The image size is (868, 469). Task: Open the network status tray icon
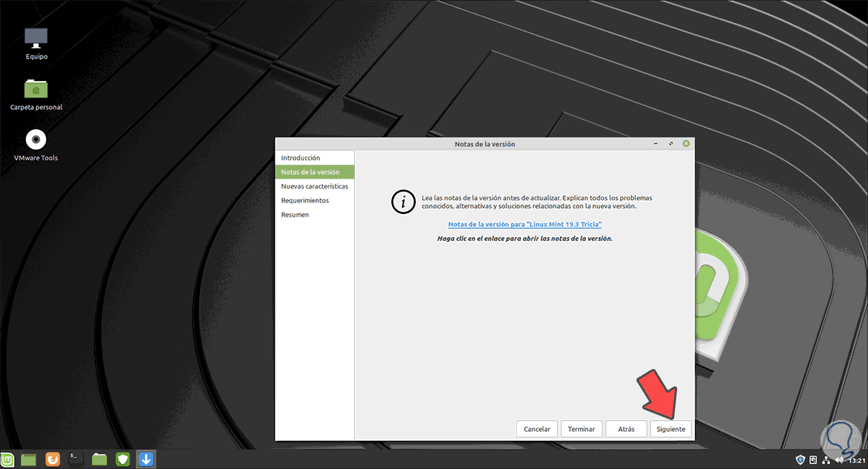click(x=825, y=460)
